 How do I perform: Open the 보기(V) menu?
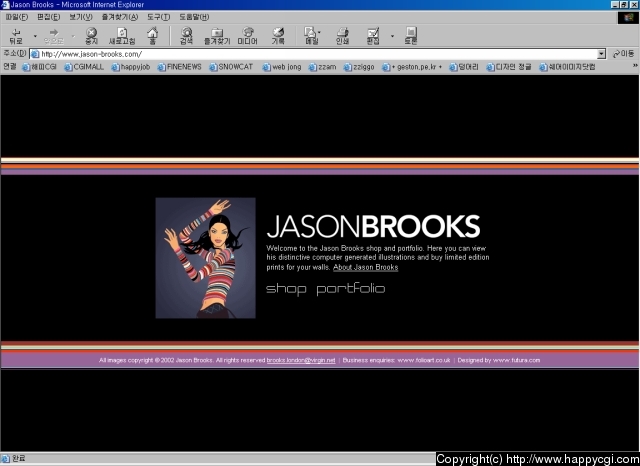tap(81, 17)
